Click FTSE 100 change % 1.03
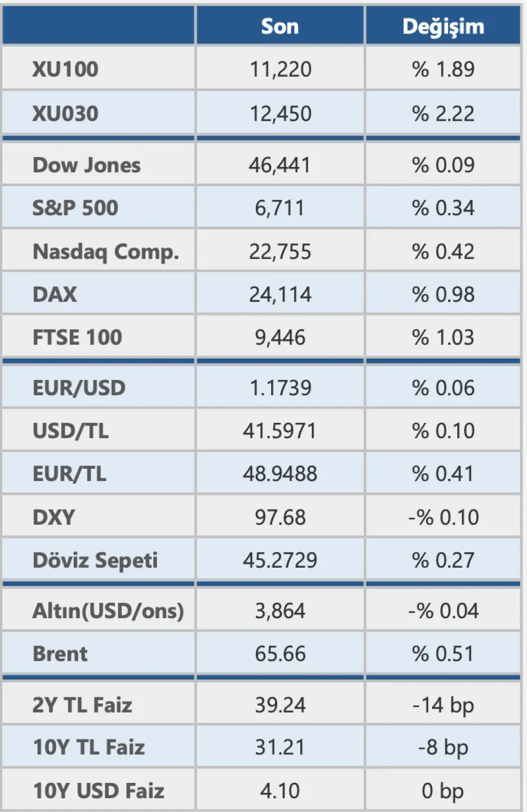This screenshot has height=812, width=527. 443,337
